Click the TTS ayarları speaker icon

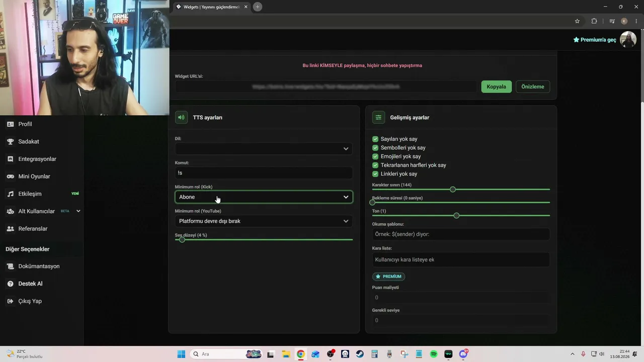(181, 117)
